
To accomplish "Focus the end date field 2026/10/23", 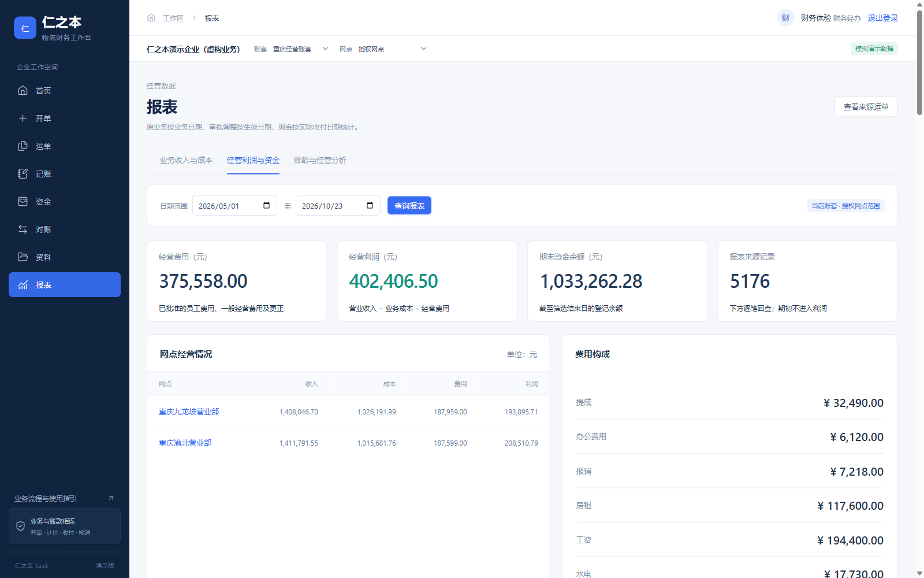I will (338, 206).
